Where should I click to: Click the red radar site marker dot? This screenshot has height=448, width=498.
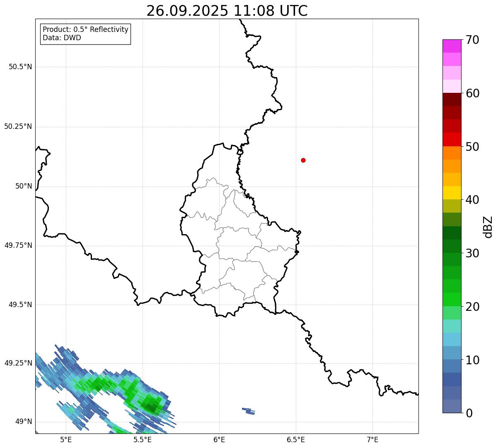pos(303,160)
